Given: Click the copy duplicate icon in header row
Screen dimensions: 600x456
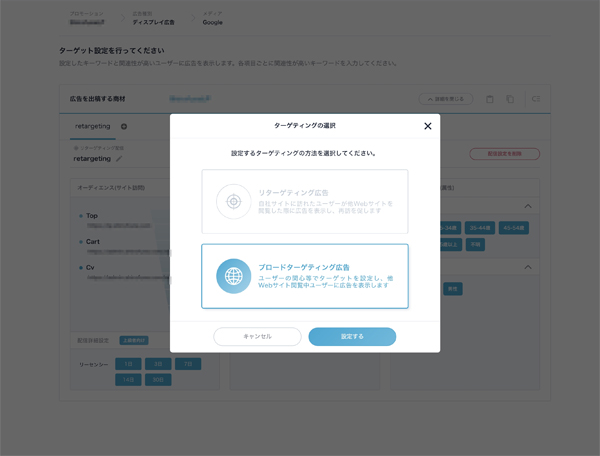Looking at the screenshot, I should 510,99.
